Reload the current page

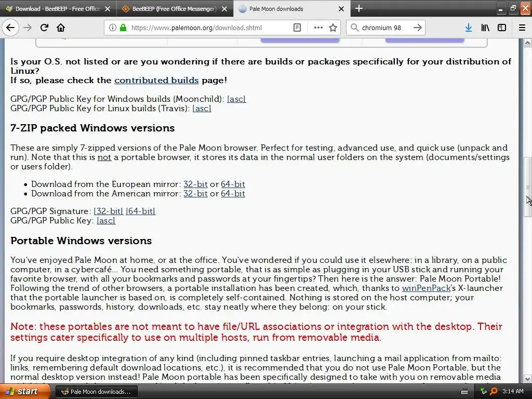click(x=44, y=28)
